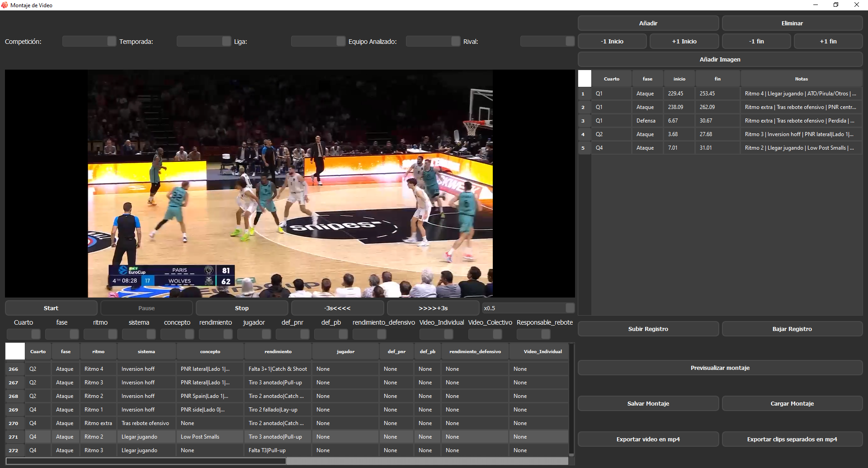Screen dimensions: 868x468
Task: Click Añadir Imagen button
Action: (720, 59)
